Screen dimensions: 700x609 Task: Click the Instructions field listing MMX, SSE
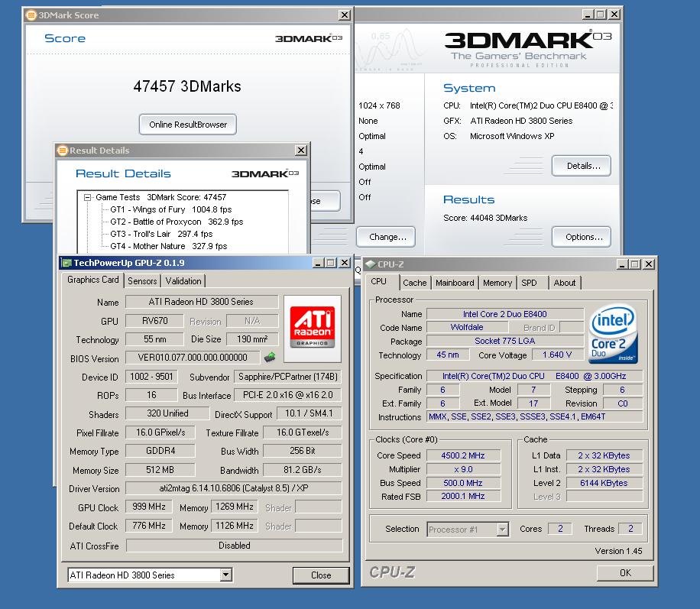(x=535, y=416)
